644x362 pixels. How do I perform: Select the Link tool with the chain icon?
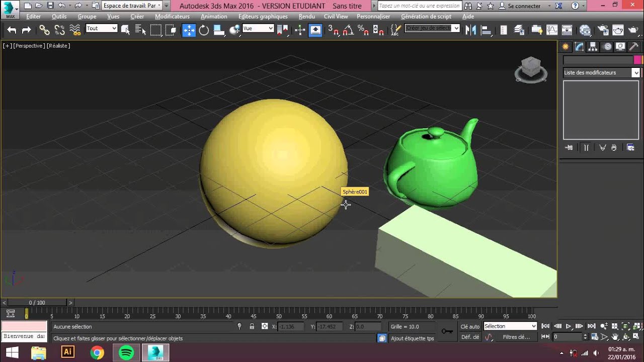tap(44, 30)
